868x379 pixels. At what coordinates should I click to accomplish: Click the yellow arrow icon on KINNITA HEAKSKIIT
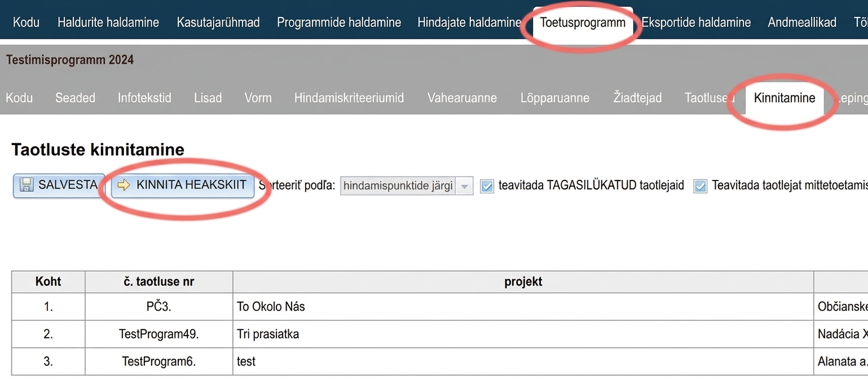point(124,185)
